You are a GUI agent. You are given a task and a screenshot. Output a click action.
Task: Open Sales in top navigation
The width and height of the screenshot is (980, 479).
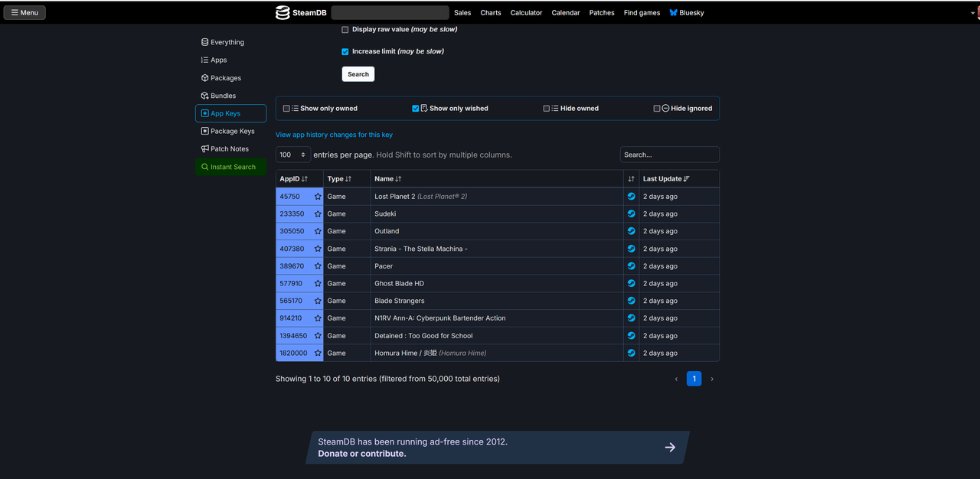point(462,13)
